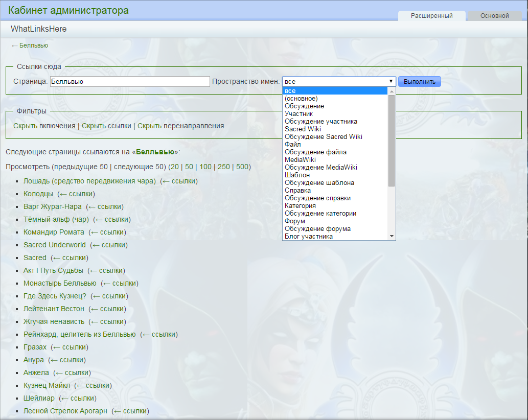Screen dimensions: 528x420
Task: Open Тёмный эльф (чар) link
Action: pyautogui.click(x=56, y=219)
